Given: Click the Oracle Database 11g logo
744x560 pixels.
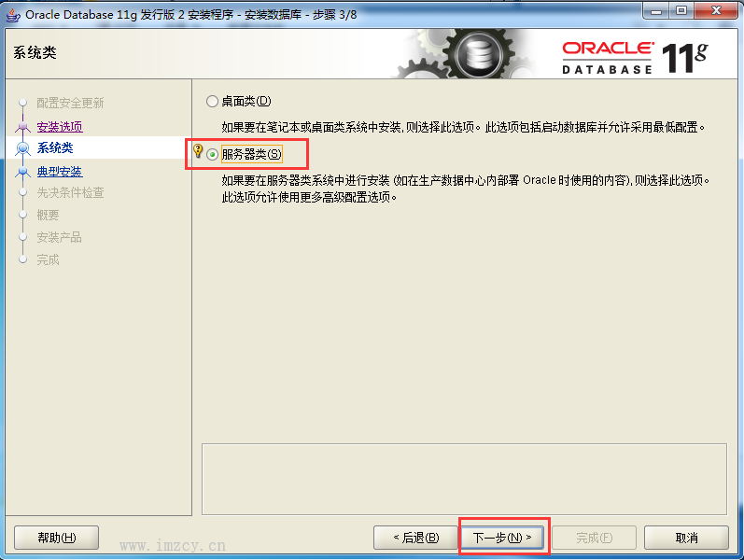Looking at the screenshot, I should [x=635, y=58].
